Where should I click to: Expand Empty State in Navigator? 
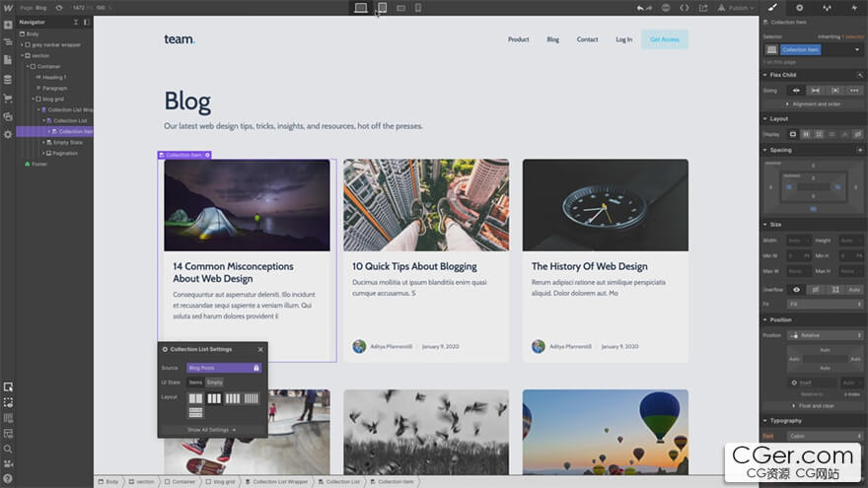[x=43, y=142]
